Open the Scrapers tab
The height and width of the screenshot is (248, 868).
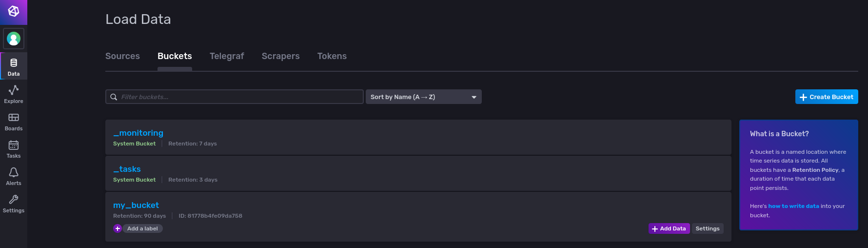281,56
